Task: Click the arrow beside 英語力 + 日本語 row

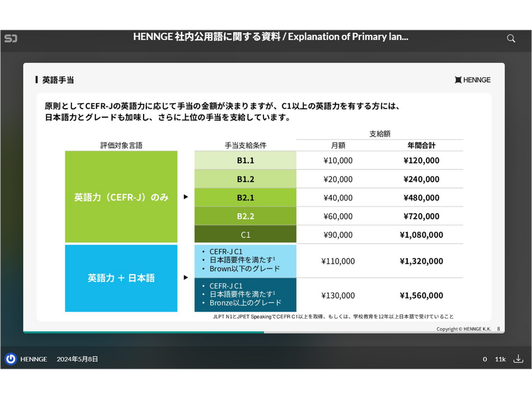Action: click(185, 278)
